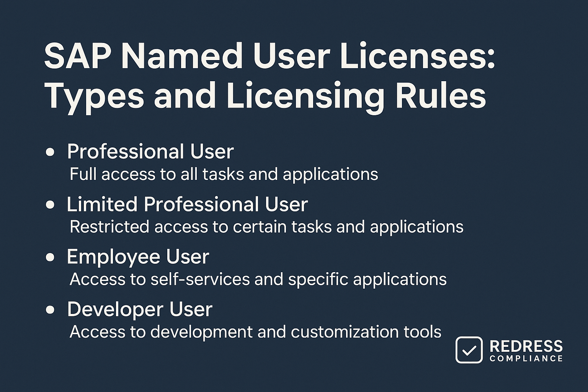Click 'Access to development and customization tools'
The width and height of the screenshot is (588, 392).
click(255, 332)
